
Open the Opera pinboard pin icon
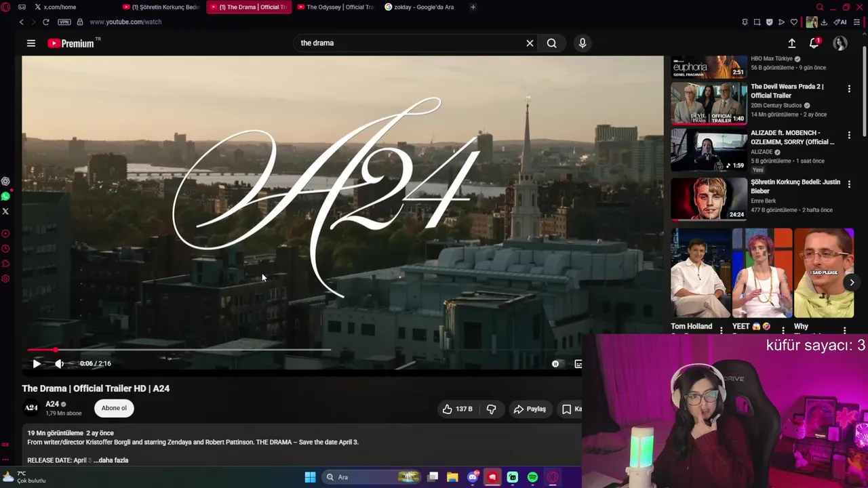point(745,22)
